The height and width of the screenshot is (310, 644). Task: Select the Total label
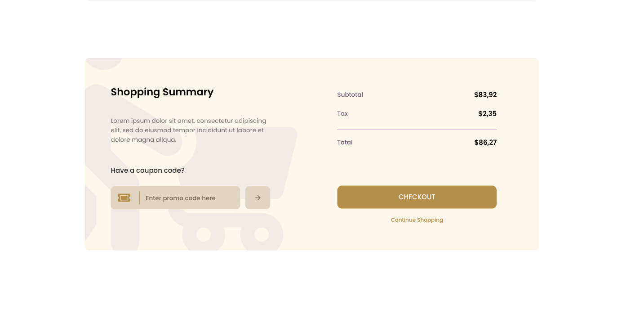coord(345,142)
